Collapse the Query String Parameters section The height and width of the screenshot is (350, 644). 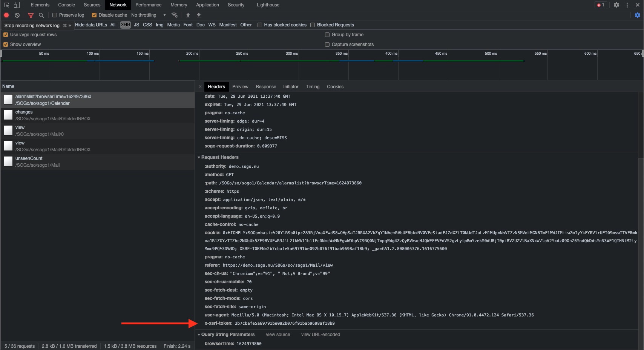199,335
